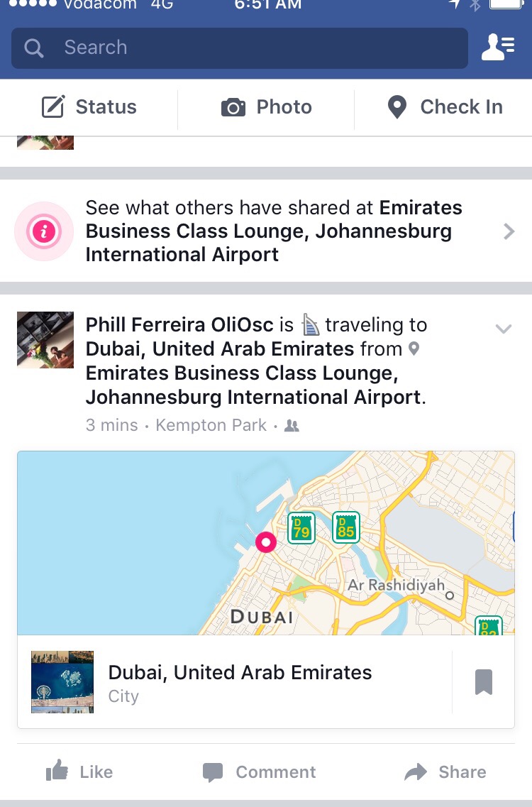
Task: Open Phill Ferreira OliOsc profile link
Action: coord(179,325)
